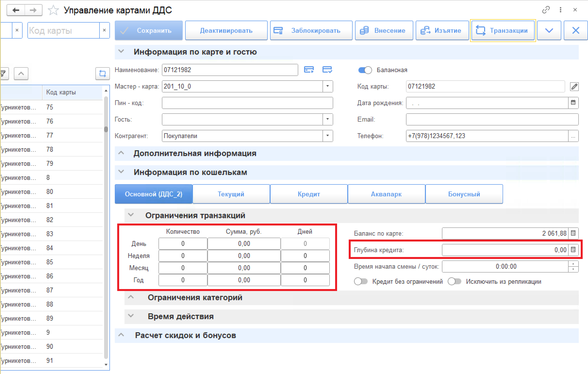This screenshot has width=588, height=374.
Task: Go forward with the right arrow button
Action: coord(33,10)
